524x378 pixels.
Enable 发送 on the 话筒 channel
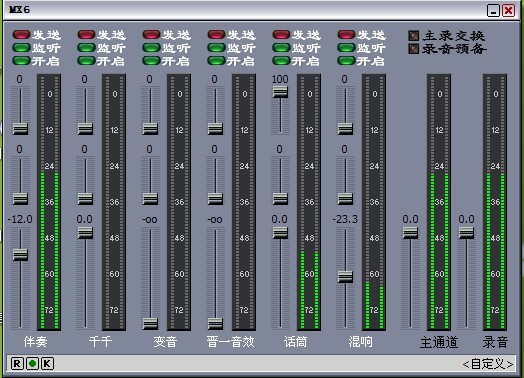click(281, 35)
